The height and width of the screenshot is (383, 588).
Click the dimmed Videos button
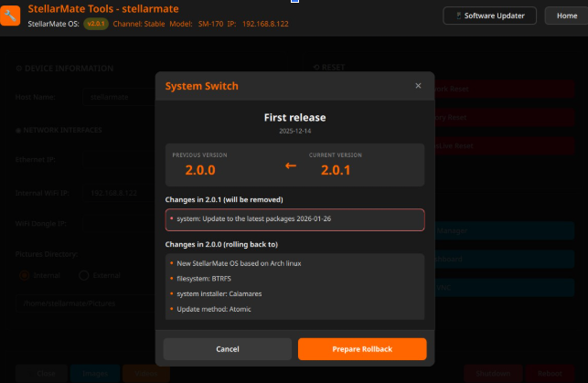(x=146, y=373)
